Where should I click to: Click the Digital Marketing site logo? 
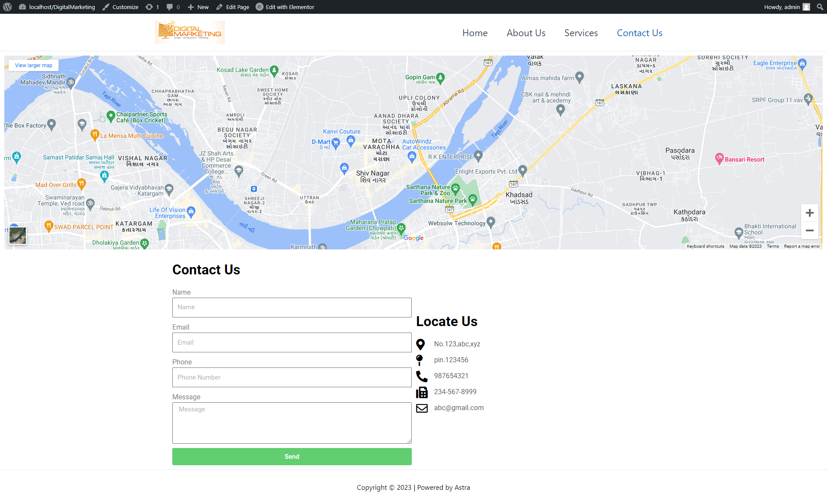[190, 32]
